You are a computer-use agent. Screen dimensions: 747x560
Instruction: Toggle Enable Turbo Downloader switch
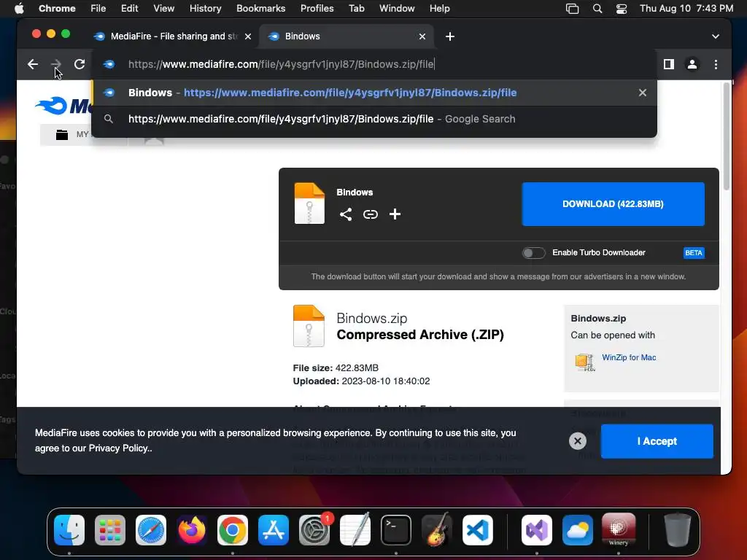(533, 253)
